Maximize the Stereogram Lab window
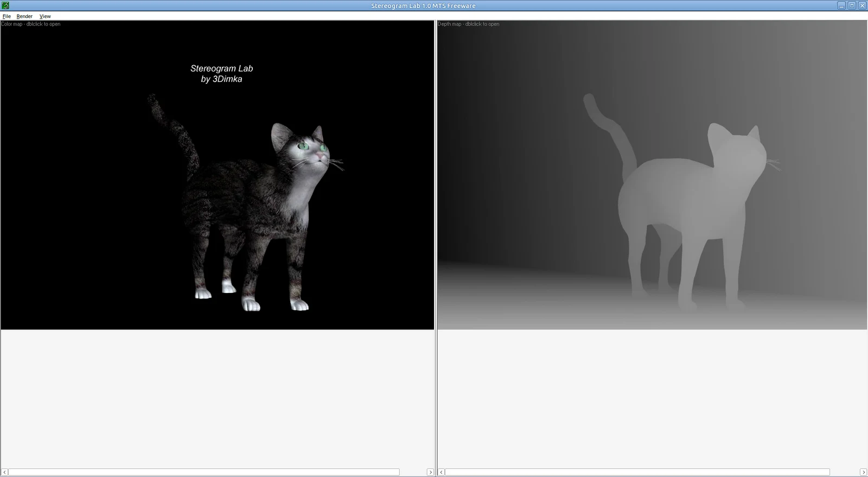The image size is (868, 477). click(852, 5)
